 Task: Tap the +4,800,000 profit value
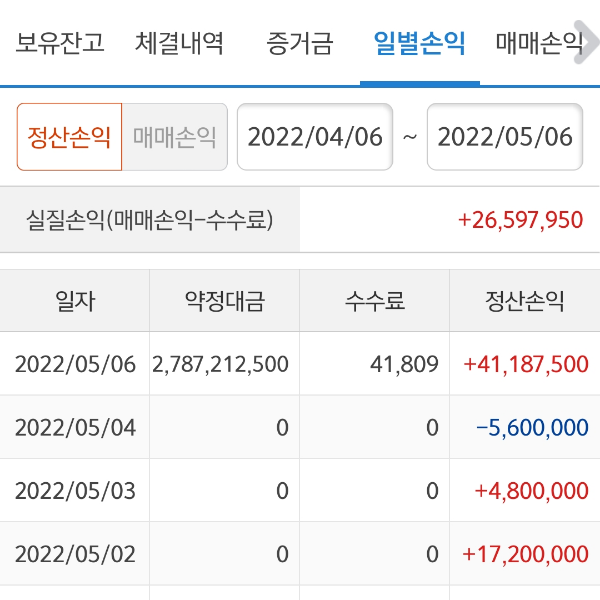[531, 491]
